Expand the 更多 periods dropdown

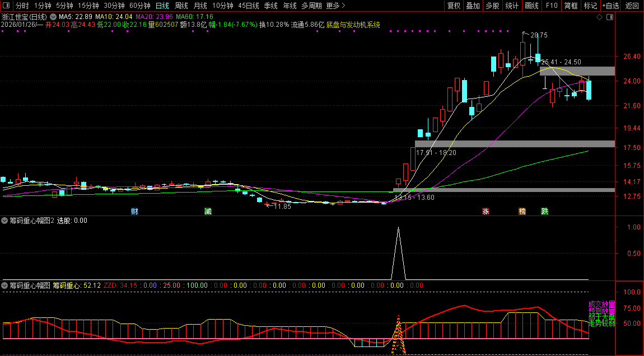click(x=335, y=6)
